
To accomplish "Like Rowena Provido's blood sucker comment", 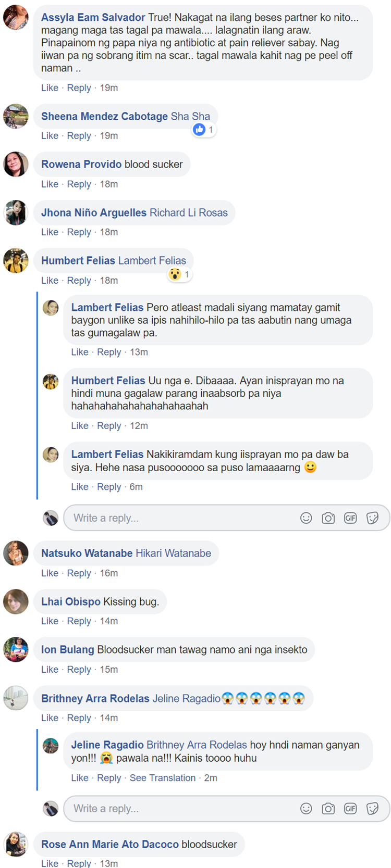I will tap(50, 184).
